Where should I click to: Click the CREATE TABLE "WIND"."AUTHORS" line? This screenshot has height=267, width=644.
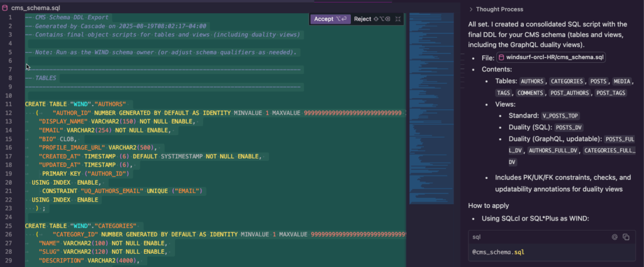[75, 103]
